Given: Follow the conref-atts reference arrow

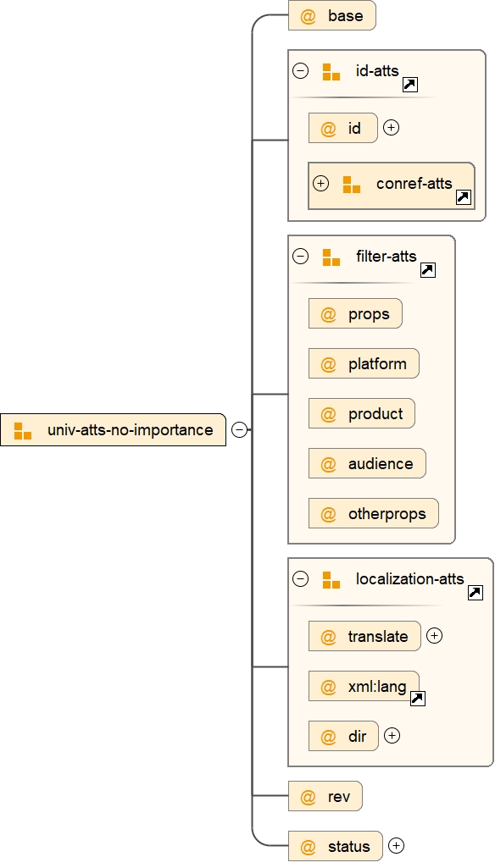Looking at the screenshot, I should click(464, 197).
